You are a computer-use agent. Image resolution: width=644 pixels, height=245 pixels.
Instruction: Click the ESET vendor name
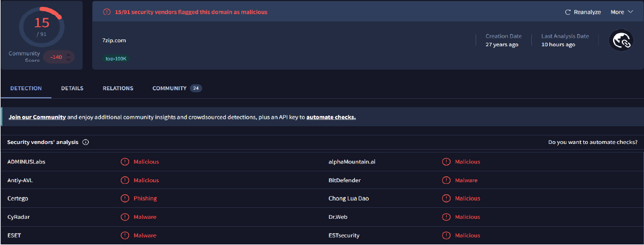pos(14,235)
